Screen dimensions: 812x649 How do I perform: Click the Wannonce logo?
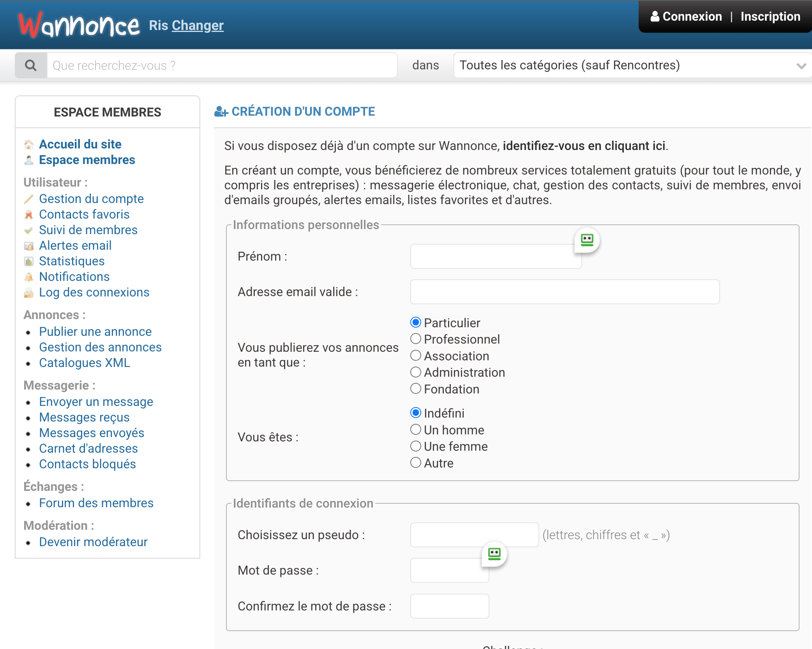pos(79,25)
